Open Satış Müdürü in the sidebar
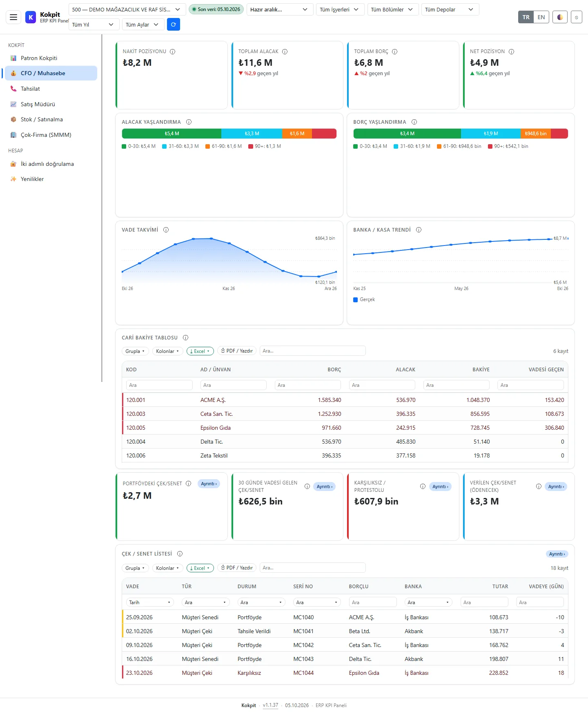This screenshot has width=588, height=712. tap(51, 104)
